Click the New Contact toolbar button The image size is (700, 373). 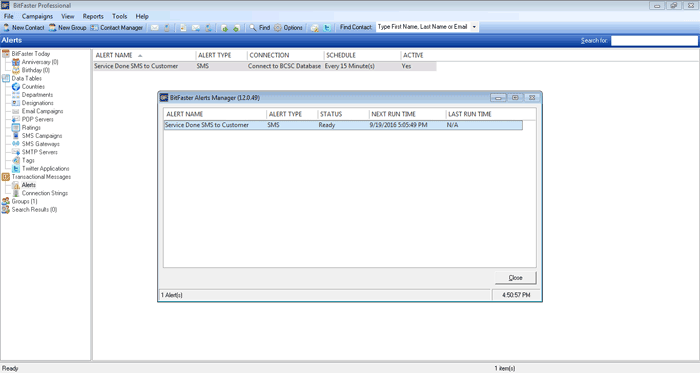point(24,28)
